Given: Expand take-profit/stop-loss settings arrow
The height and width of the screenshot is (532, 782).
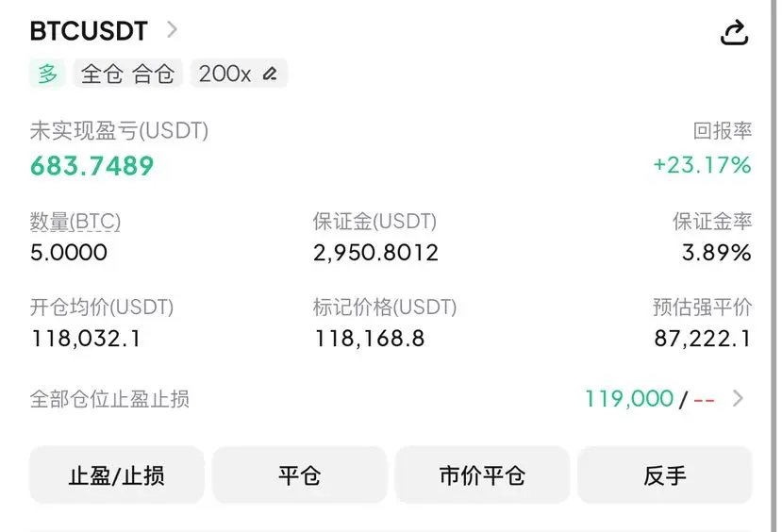Looking at the screenshot, I should click(738, 398).
